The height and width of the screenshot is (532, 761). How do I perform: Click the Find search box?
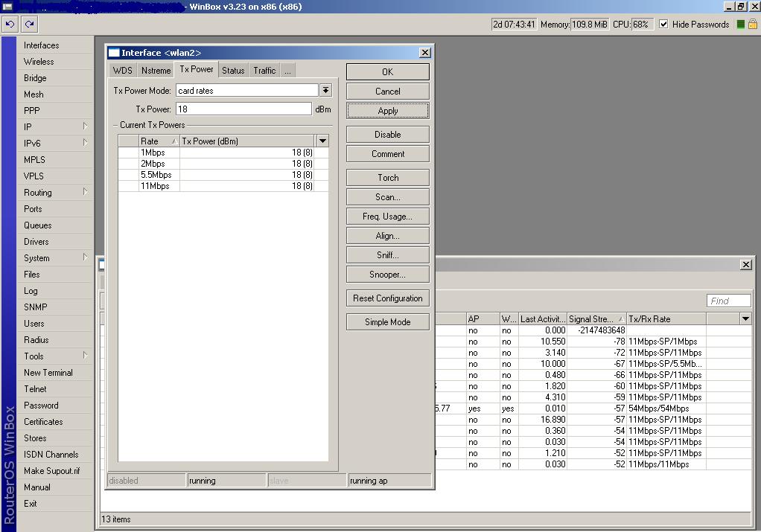coord(728,301)
